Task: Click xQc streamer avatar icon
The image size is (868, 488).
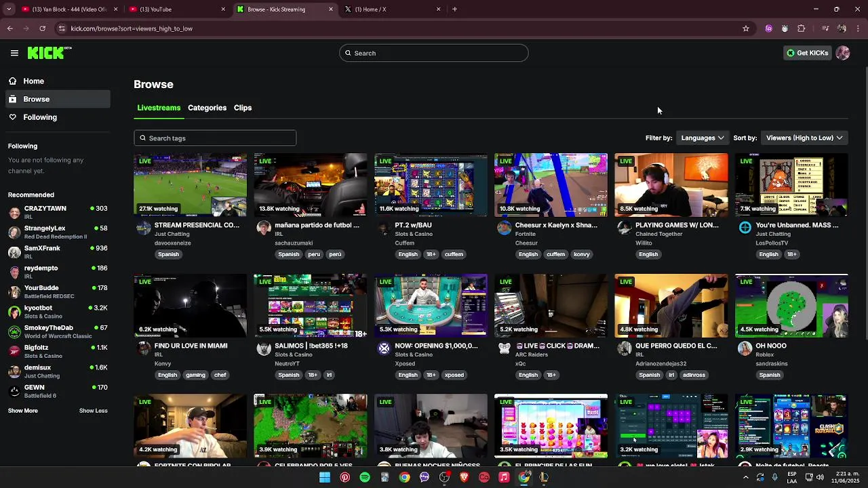Action: pyautogui.click(x=504, y=348)
